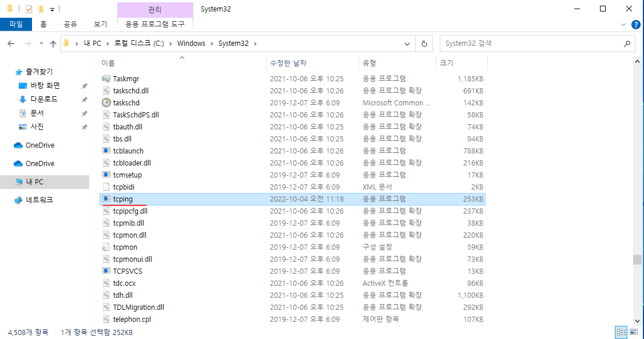Click the vertical scrollbar thumb

(637, 260)
